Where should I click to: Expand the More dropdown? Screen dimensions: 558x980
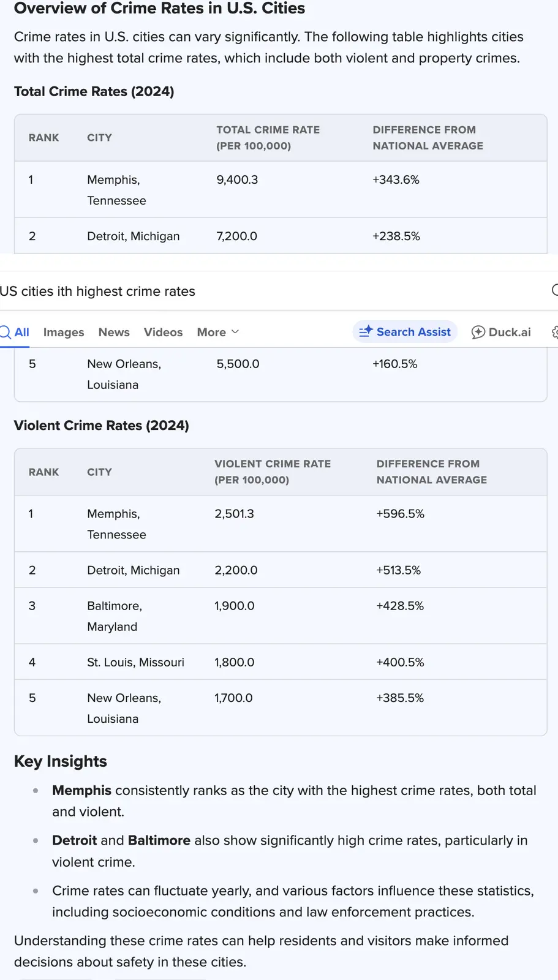tap(217, 332)
